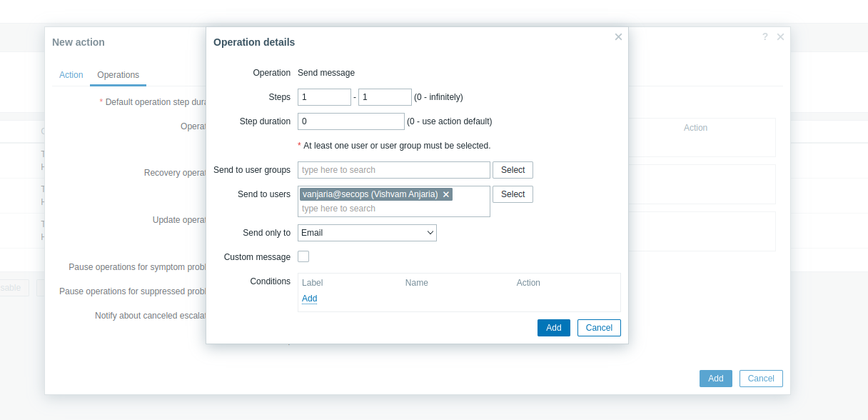Click the Send to users search field
This screenshot has height=420, width=868.
point(393,209)
